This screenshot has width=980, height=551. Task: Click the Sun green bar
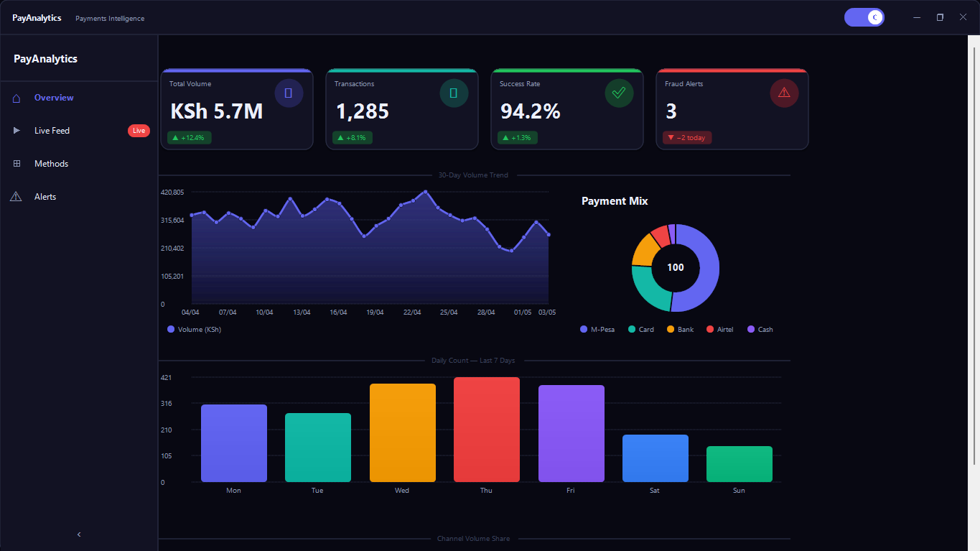click(x=739, y=464)
